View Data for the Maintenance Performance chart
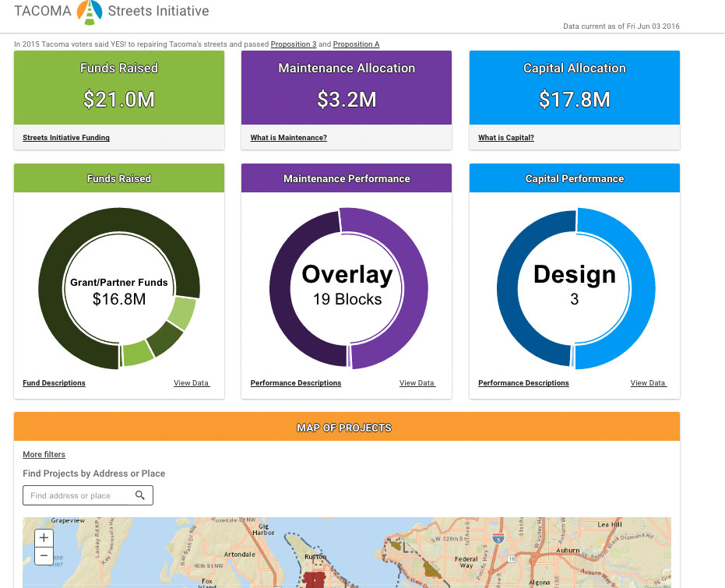 (x=417, y=383)
